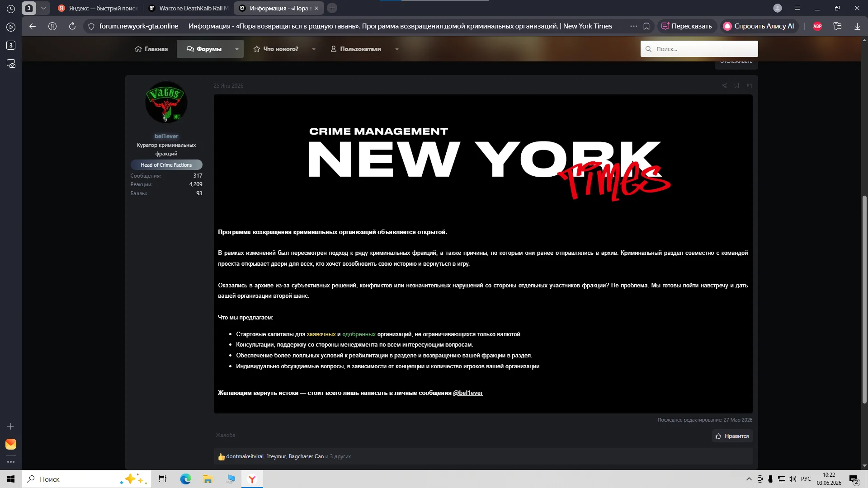Click Head of Crime Factions badge
The height and width of the screenshot is (488, 868).
166,165
